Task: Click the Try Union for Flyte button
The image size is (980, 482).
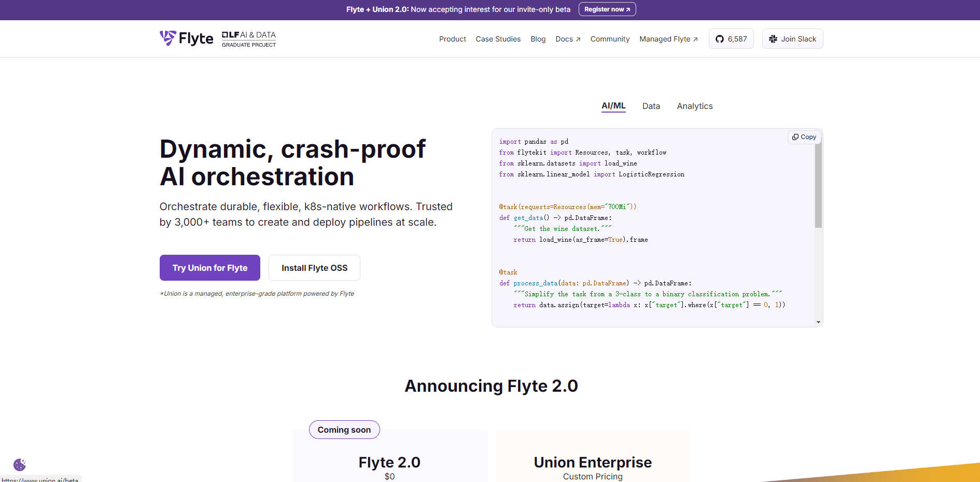Action: pyautogui.click(x=210, y=268)
